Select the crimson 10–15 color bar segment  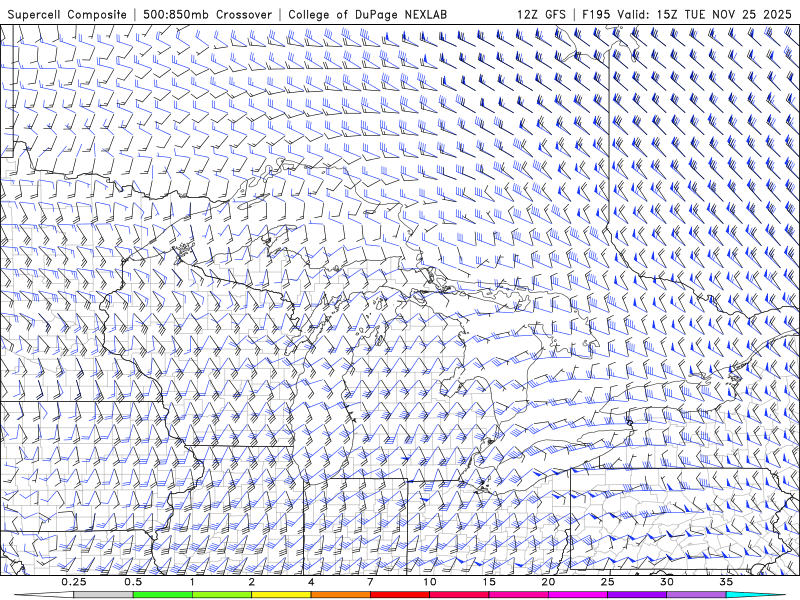[459, 595]
